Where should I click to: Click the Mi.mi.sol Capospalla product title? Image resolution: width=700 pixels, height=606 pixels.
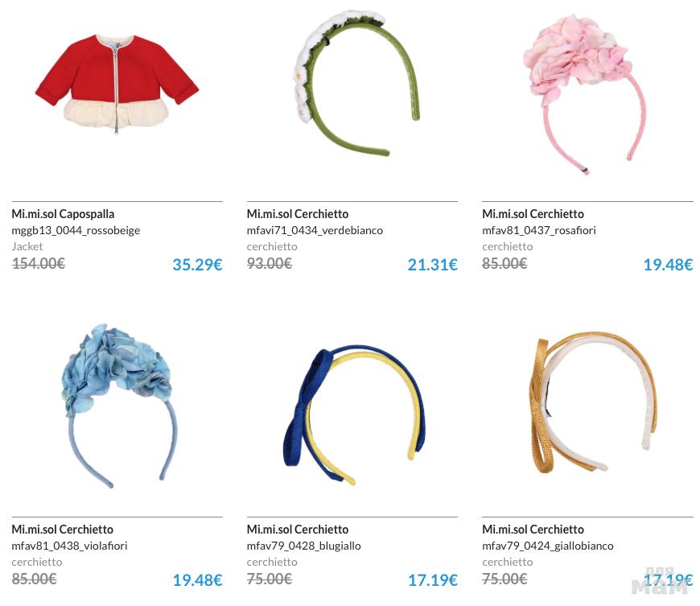tap(63, 214)
